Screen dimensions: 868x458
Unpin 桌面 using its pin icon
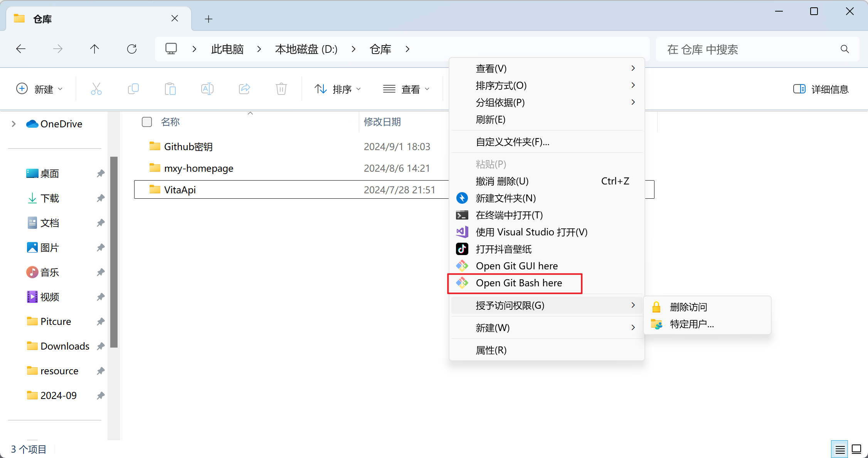click(101, 174)
